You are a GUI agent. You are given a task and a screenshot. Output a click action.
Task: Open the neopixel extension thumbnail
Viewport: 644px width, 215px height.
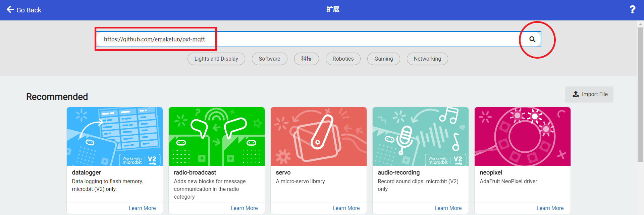(523, 137)
